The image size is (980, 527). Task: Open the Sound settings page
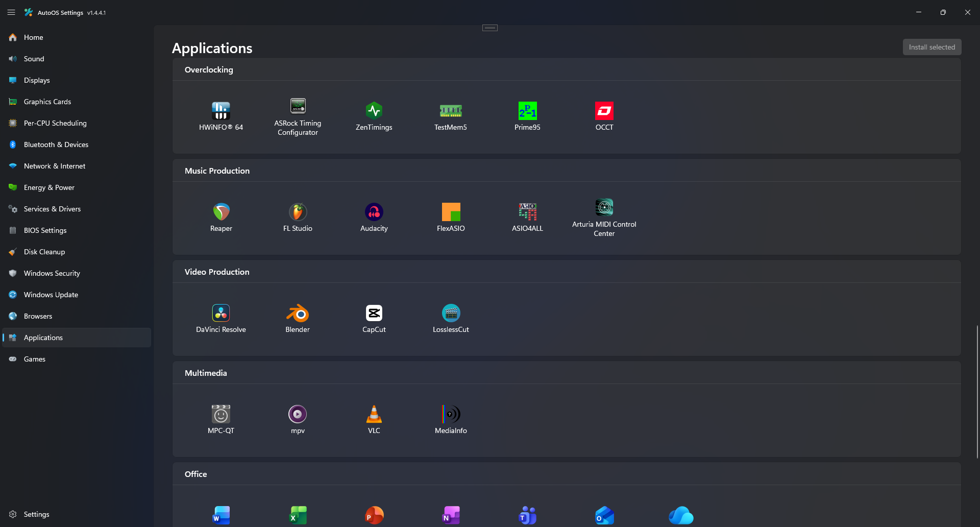click(77, 59)
